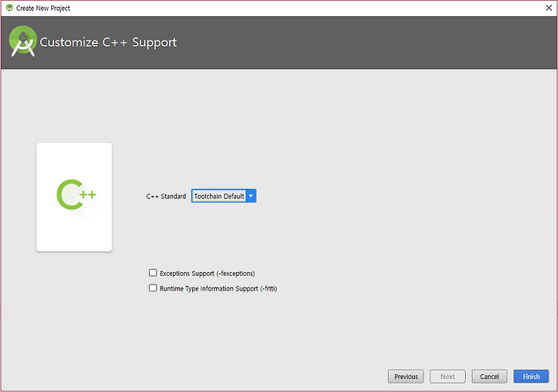The width and height of the screenshot is (558, 392).
Task: Open the C++ Standard dropdown arrow
Action: pyautogui.click(x=251, y=196)
